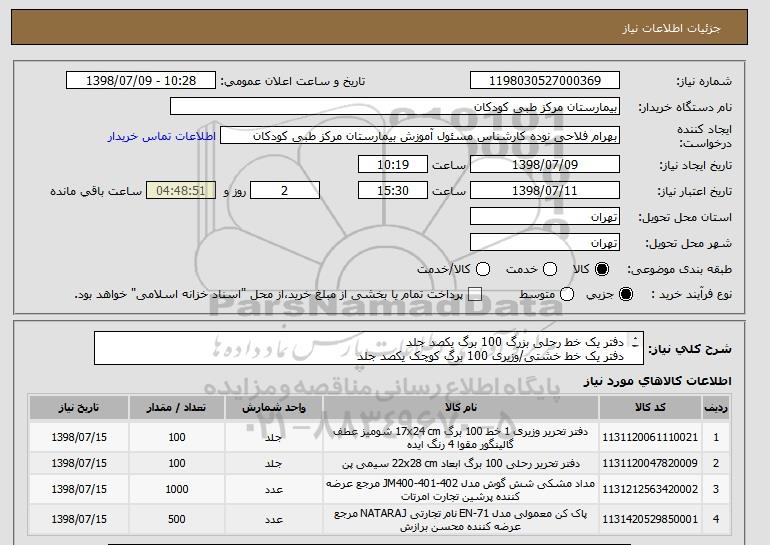Click the مداد مشکی شش گوش item name
Screen dimensions: 770x545
click(461, 490)
